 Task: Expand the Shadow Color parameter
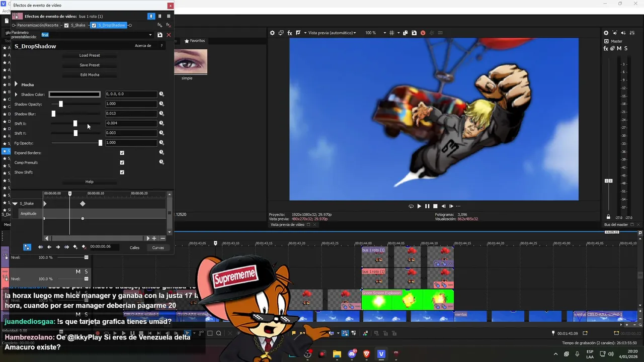point(16,94)
